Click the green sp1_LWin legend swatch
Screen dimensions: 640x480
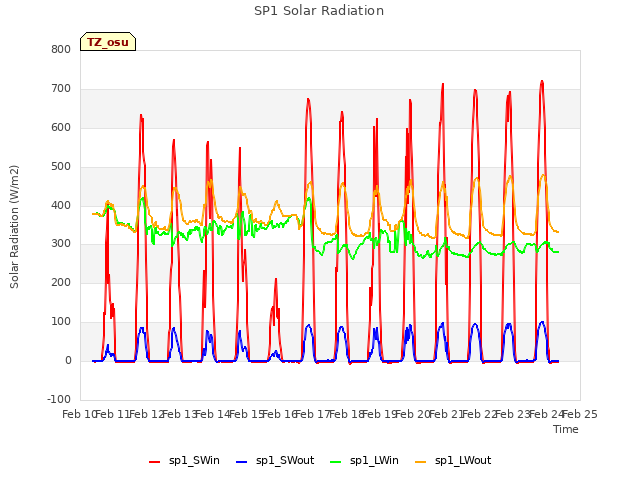coord(335,462)
